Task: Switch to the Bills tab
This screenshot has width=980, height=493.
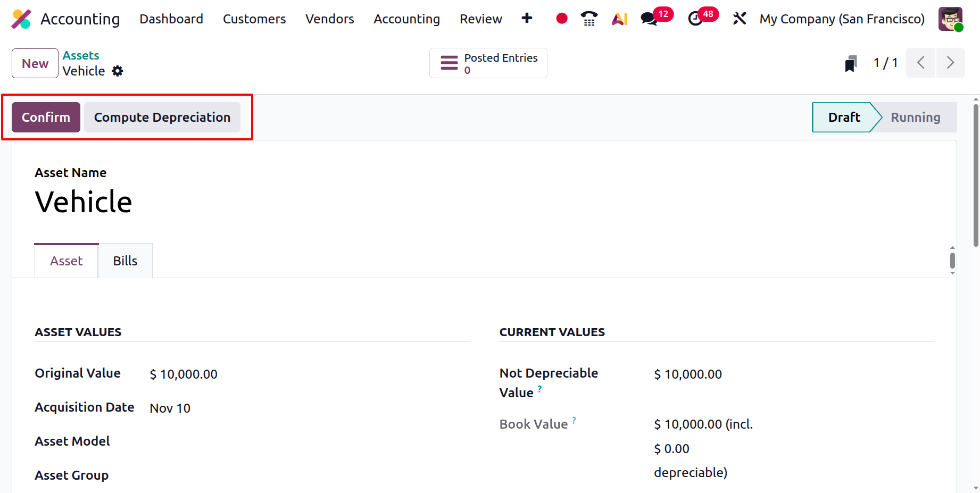Action: pyautogui.click(x=125, y=261)
